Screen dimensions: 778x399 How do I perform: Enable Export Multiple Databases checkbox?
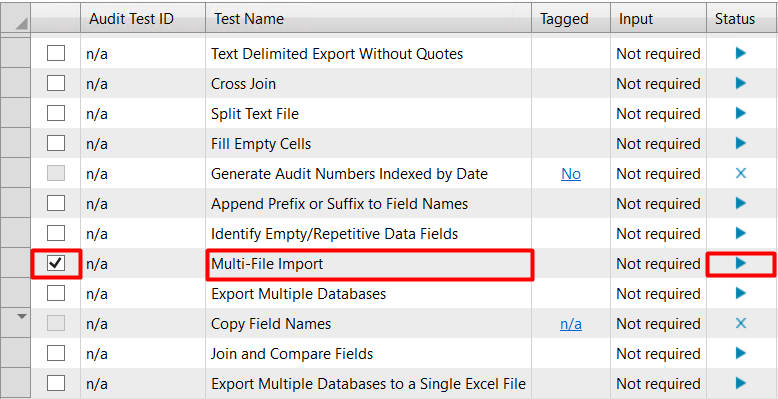pyautogui.click(x=56, y=293)
